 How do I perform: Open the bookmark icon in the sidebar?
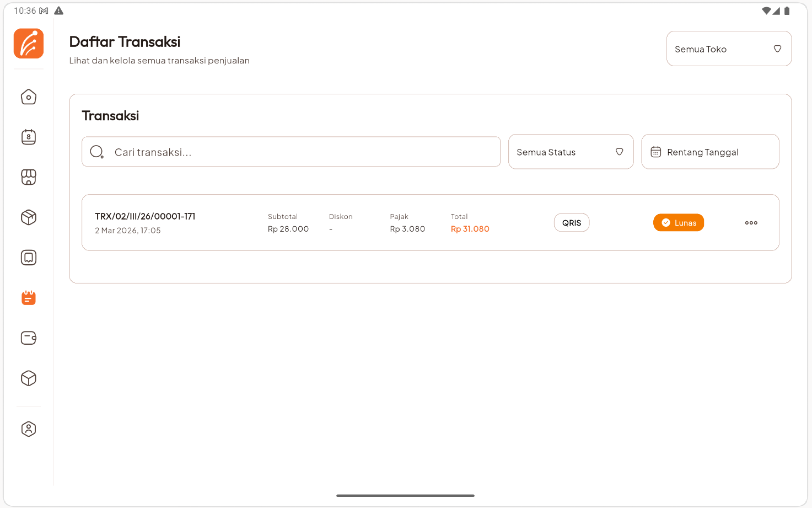[x=28, y=257]
